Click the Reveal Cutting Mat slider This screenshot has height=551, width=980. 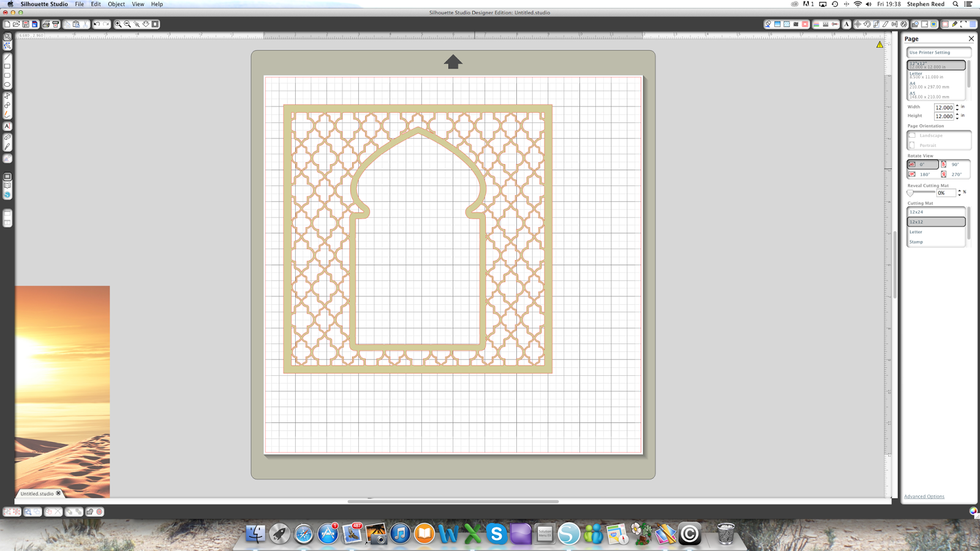coord(921,193)
